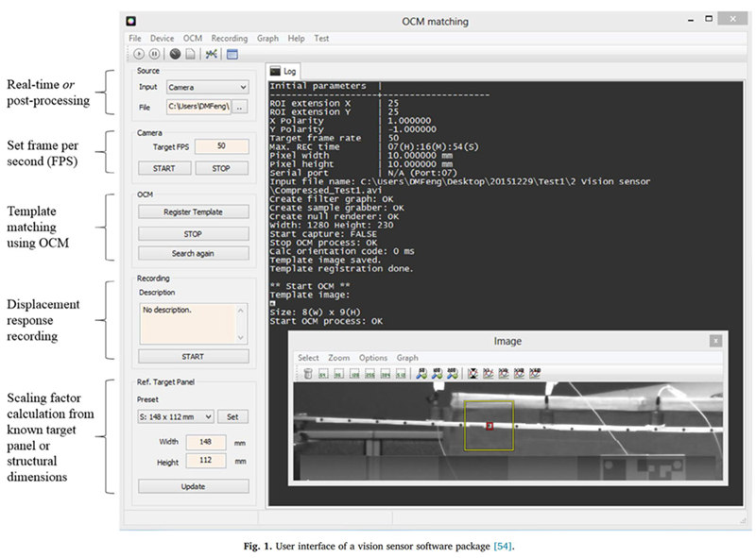Click the 64 size preset icon
This screenshot has height=558, width=756.
click(323, 374)
